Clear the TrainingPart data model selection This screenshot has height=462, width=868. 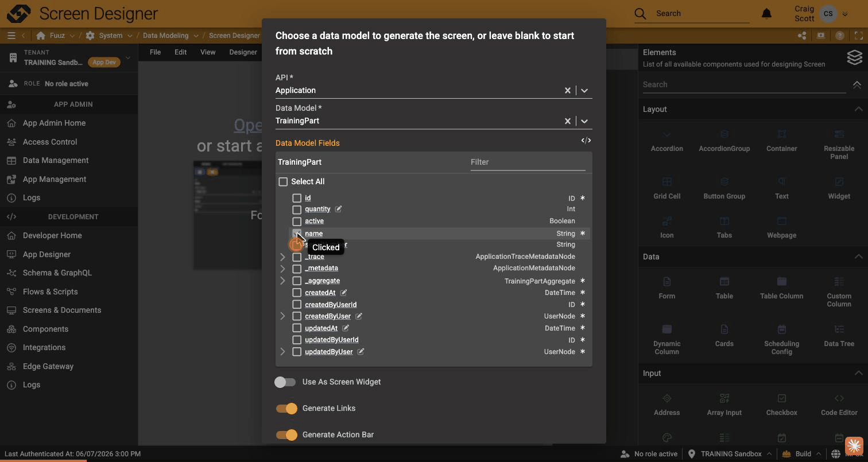pyautogui.click(x=567, y=121)
